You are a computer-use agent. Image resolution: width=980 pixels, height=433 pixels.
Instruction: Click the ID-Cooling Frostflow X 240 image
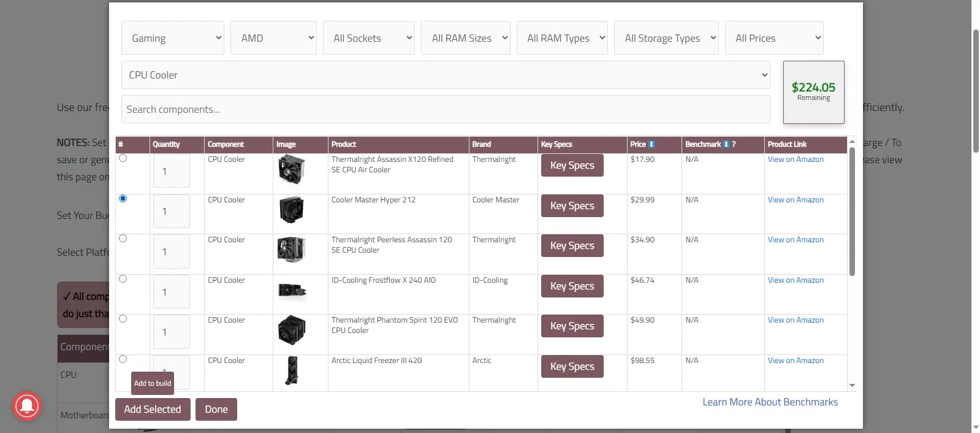pyautogui.click(x=291, y=291)
